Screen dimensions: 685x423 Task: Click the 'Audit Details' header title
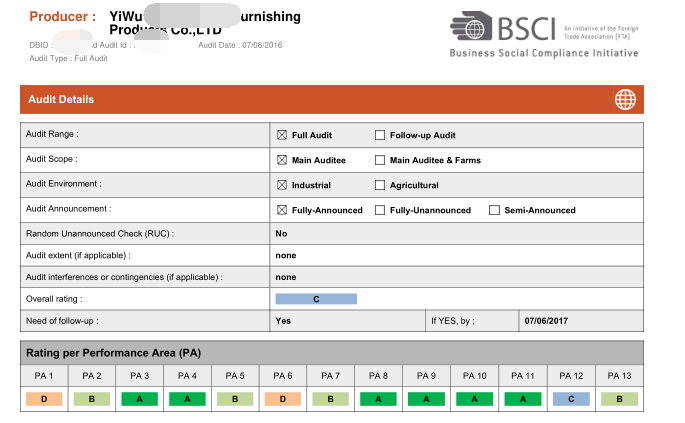pyautogui.click(x=61, y=100)
